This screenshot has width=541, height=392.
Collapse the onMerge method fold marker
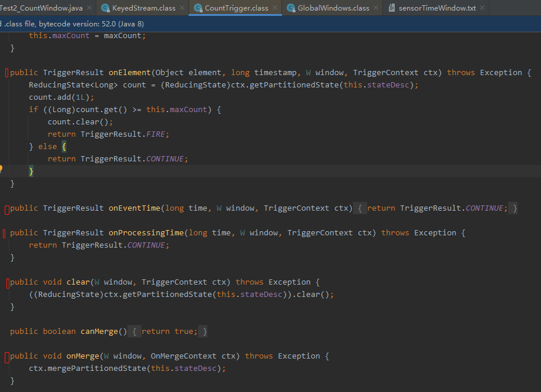point(7,357)
